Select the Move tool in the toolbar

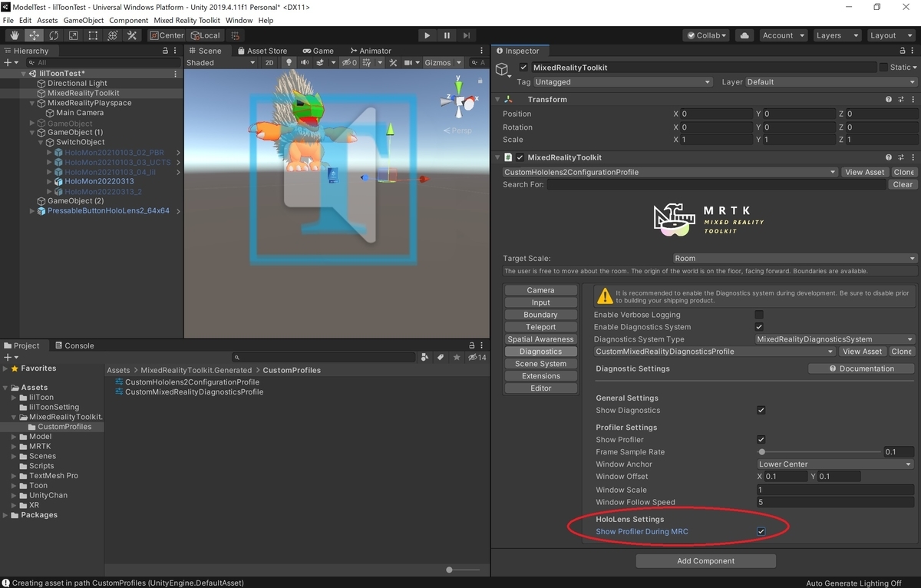click(x=35, y=35)
